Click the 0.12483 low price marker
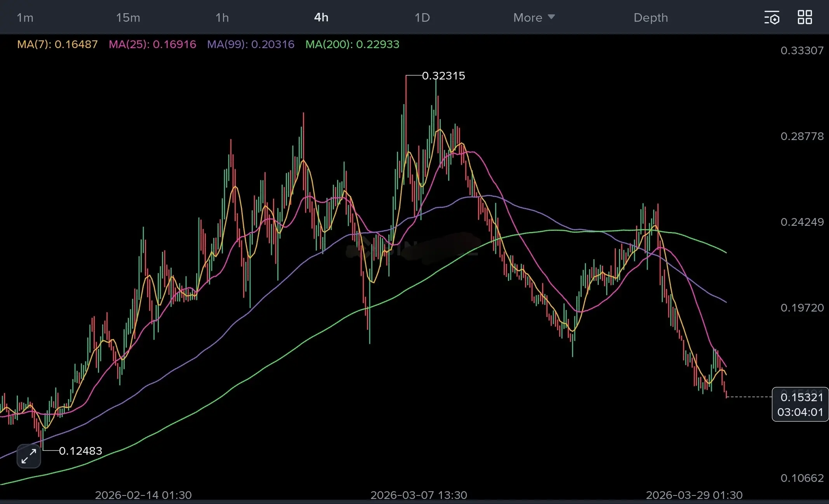The image size is (829, 504). [x=80, y=451]
